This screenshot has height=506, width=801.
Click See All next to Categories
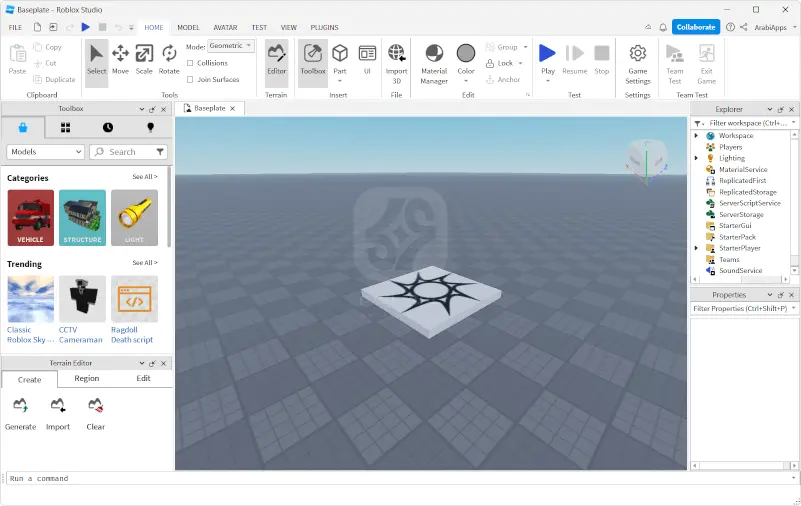pyautogui.click(x=145, y=177)
